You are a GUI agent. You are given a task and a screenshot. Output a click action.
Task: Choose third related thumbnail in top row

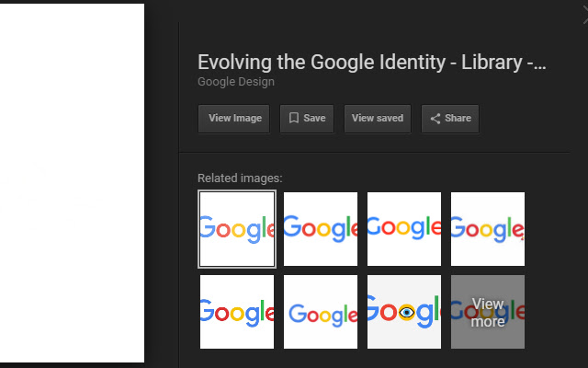tap(404, 229)
